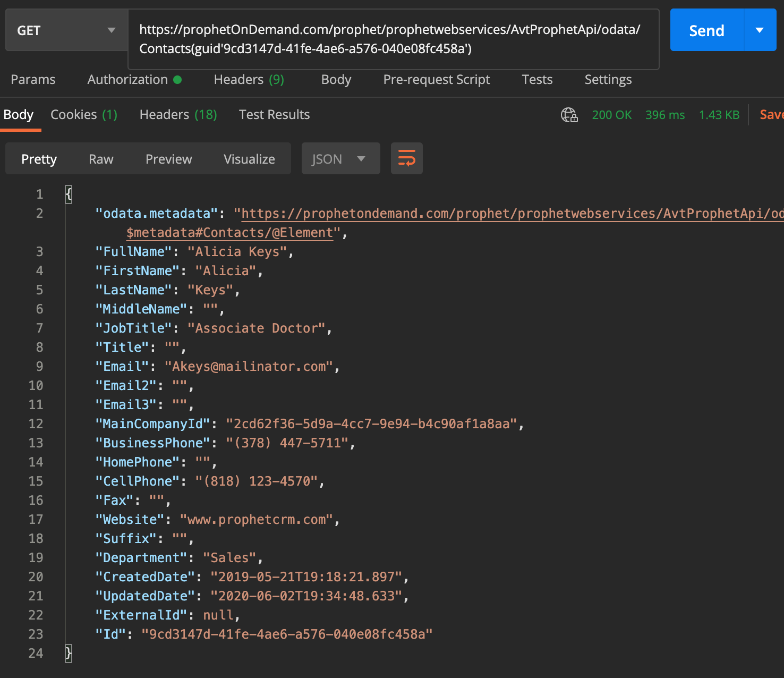Click the Save response button
Viewport: 784px width, 678px height.
[x=772, y=115]
